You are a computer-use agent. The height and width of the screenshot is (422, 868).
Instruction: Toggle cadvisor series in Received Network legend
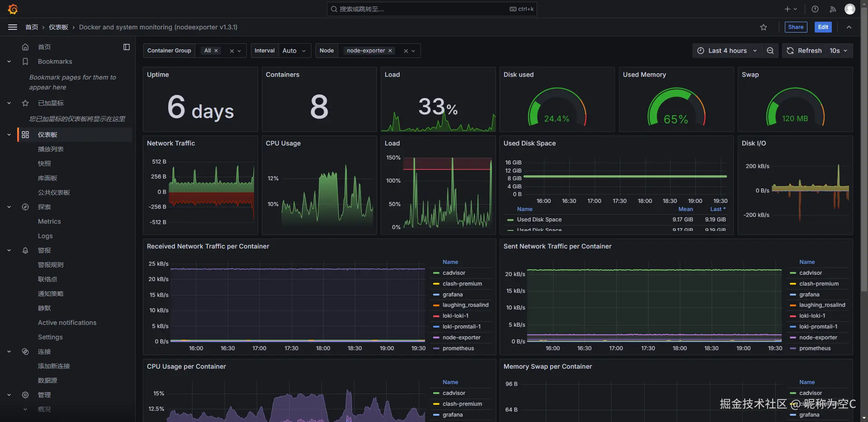[453, 273]
